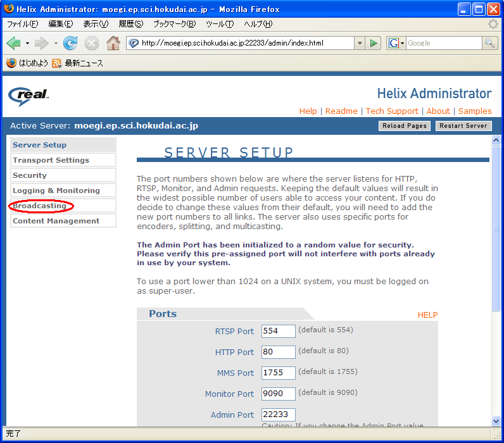Viewport: 504px width, 443px height.
Task: Click the 'Ports' section heading
Action: pyautogui.click(x=163, y=314)
